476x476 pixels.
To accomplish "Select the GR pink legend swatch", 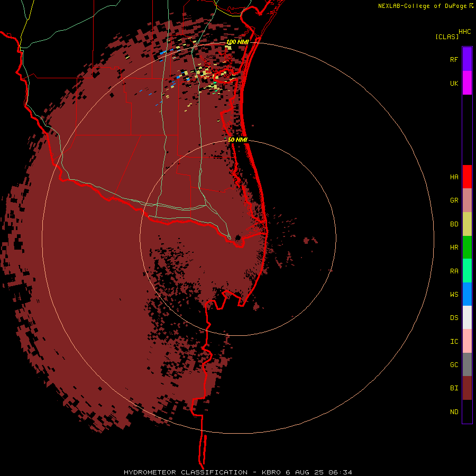I will [467, 200].
